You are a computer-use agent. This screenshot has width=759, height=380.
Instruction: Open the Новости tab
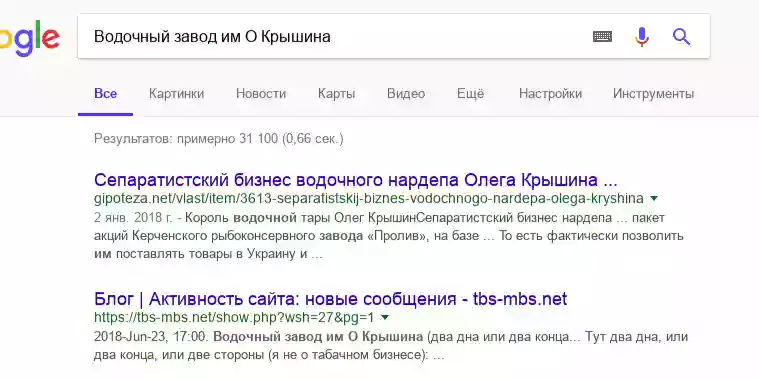261,93
